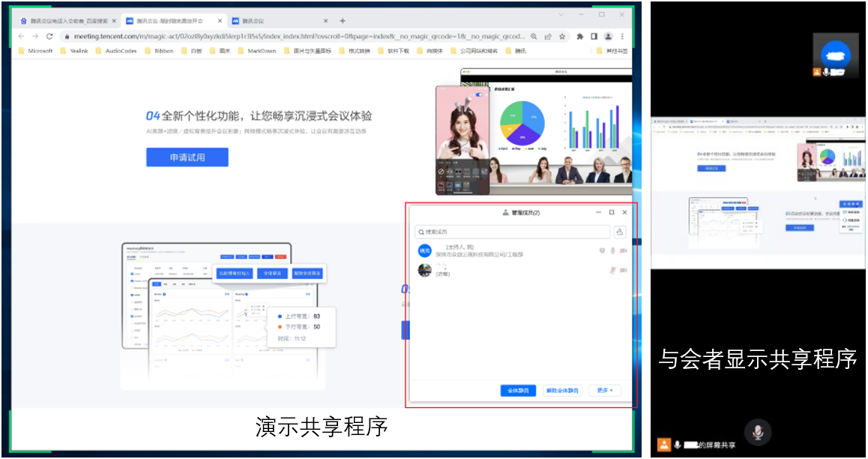Close the active 腾讯会议 second tab

pyautogui.click(x=220, y=21)
